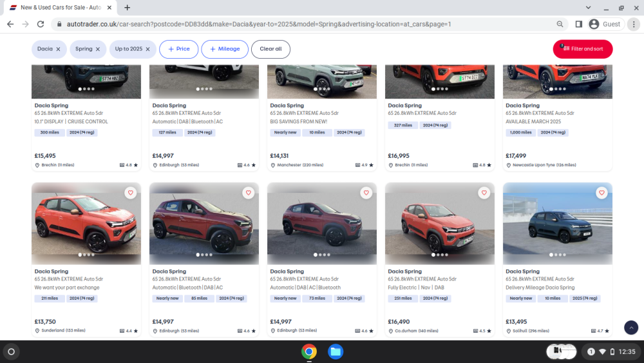Click the 4.4 star dealer rating
This screenshot has height=363, width=644.
click(129, 331)
